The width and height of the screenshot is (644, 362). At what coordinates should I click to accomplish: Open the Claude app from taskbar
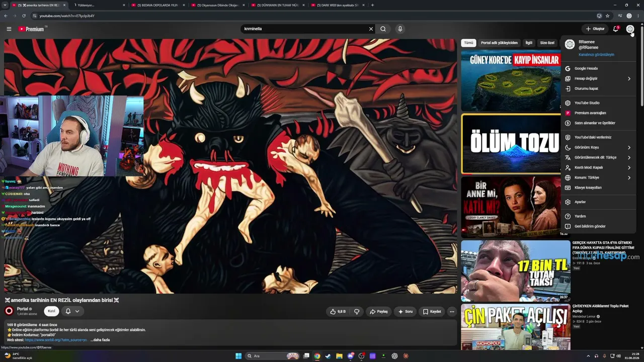pyautogui.click(x=406, y=356)
